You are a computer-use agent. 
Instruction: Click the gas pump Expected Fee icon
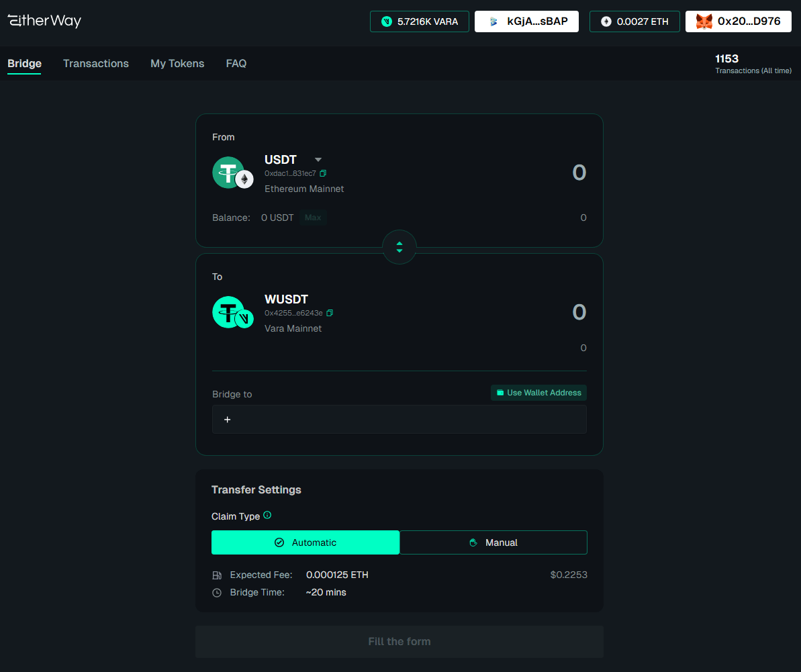pyautogui.click(x=217, y=575)
